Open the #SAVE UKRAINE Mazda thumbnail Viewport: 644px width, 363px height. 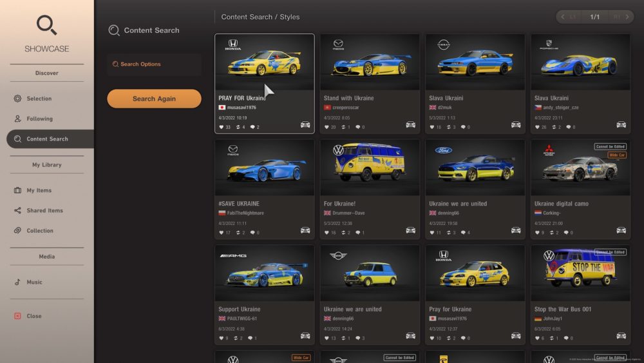(x=265, y=168)
